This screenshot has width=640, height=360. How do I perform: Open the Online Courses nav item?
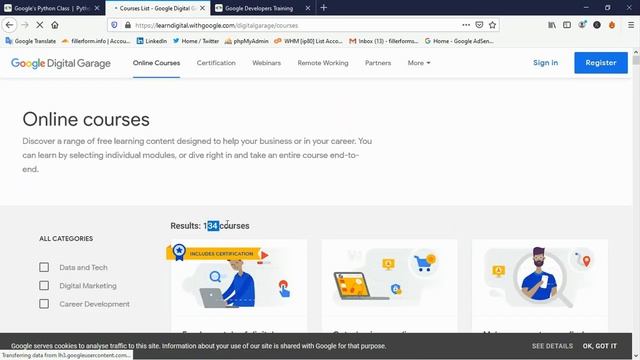156,63
